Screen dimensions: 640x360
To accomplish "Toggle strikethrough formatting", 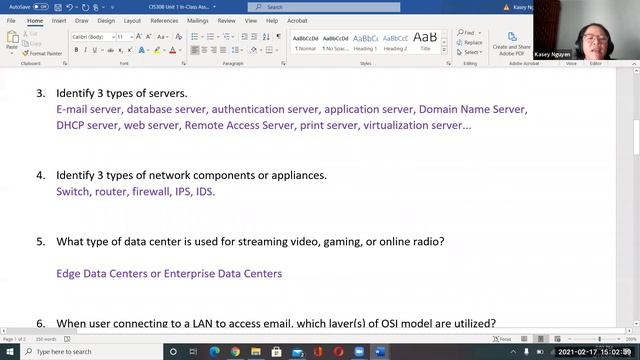I will [110, 50].
